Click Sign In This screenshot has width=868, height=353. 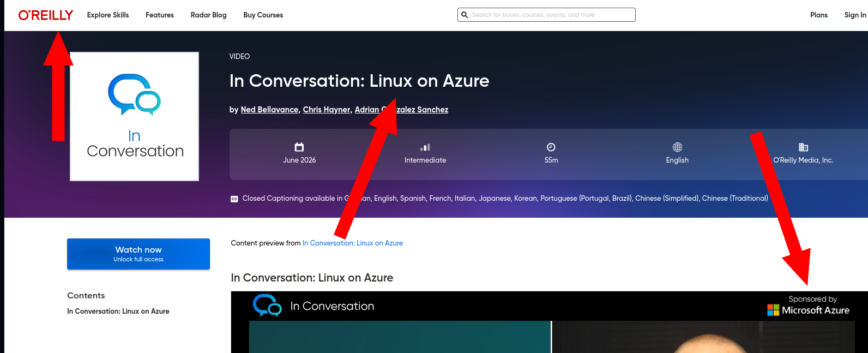(855, 15)
